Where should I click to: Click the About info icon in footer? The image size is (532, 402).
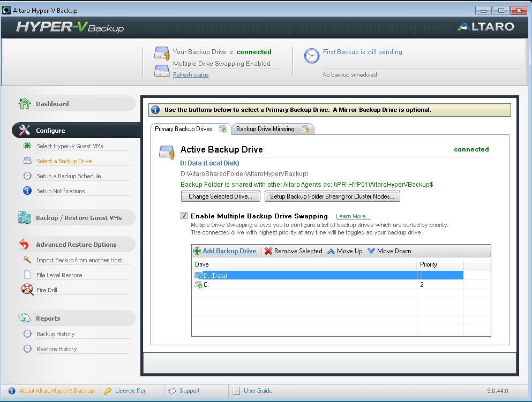pos(12,391)
